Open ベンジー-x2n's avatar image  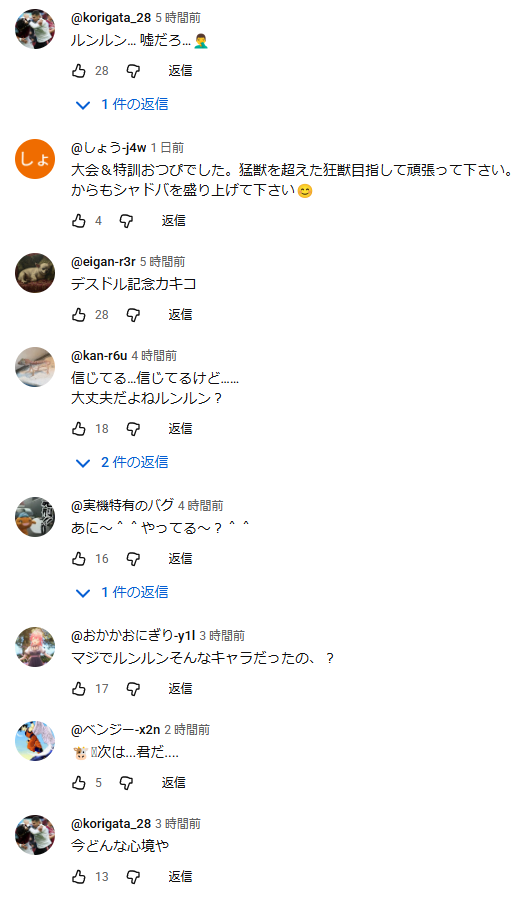[x=35, y=741]
